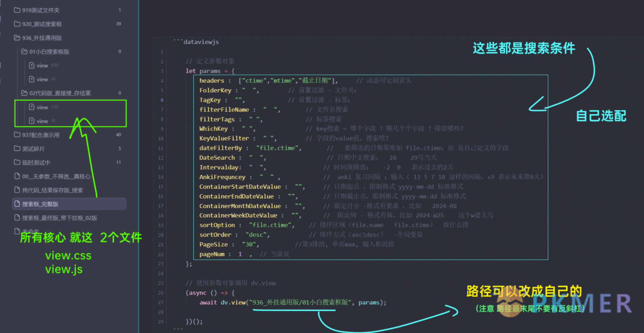Click the ContainerEndDateValue property
644x333 pixels.
tap(236, 196)
